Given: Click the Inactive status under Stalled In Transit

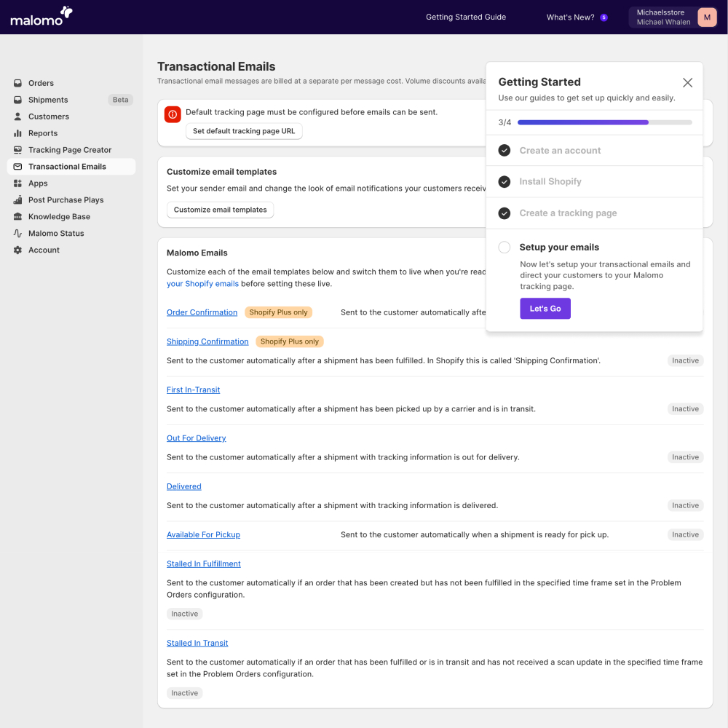Looking at the screenshot, I should click(x=184, y=694).
